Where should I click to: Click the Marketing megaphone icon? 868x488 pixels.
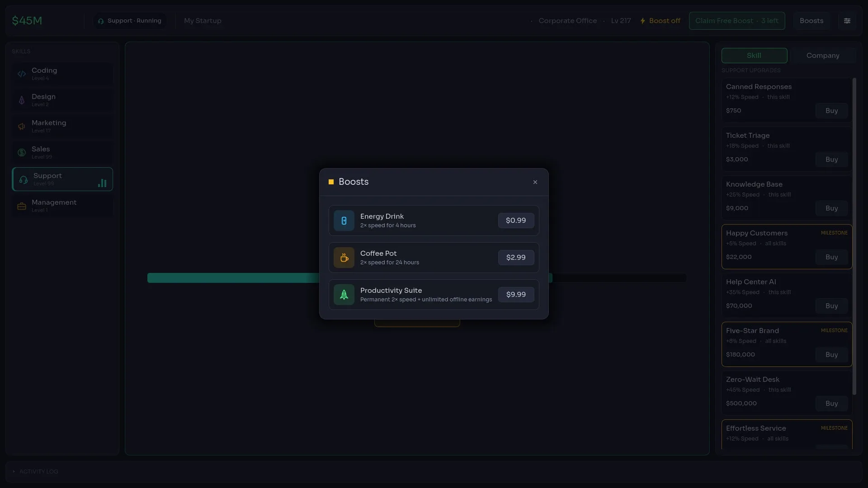tap(22, 127)
